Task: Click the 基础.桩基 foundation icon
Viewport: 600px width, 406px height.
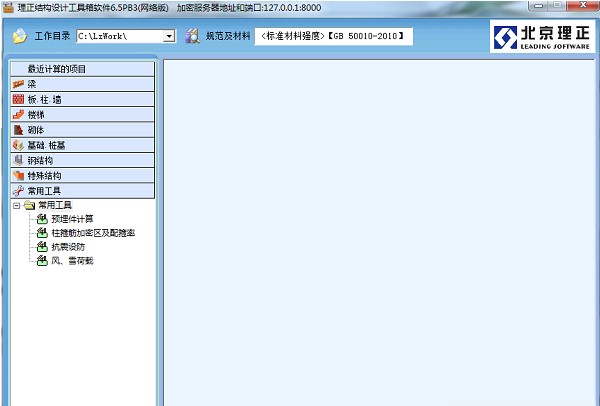Action: pyautogui.click(x=18, y=145)
